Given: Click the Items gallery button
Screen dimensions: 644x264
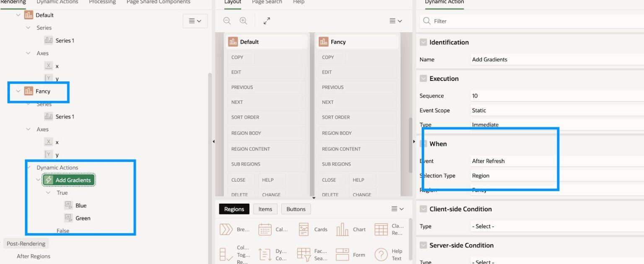Looking at the screenshot, I should [x=265, y=209].
